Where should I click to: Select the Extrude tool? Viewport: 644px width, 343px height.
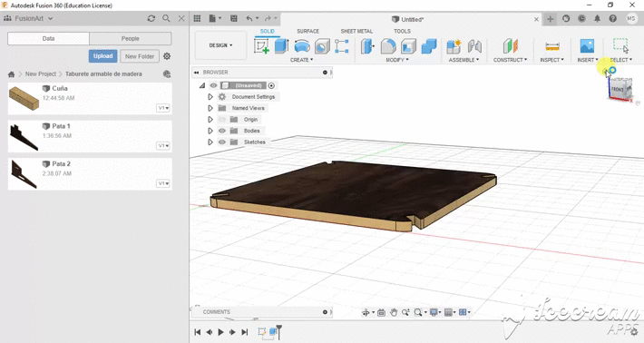281,46
